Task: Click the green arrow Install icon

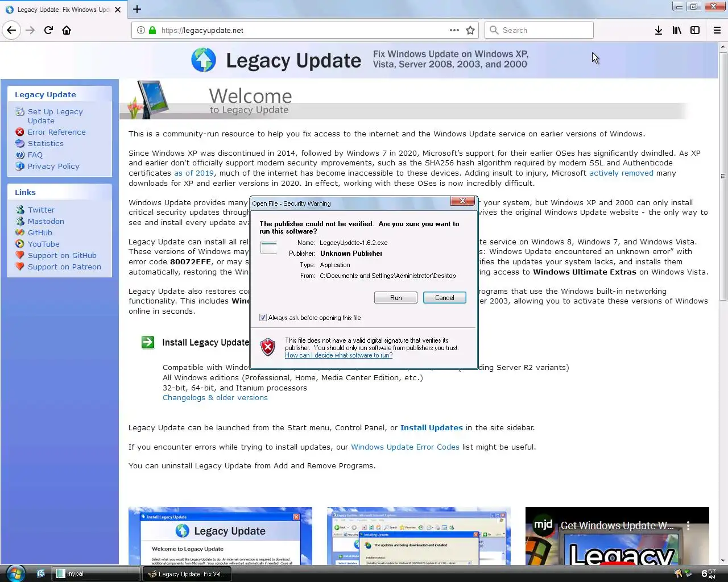Action: (x=148, y=342)
